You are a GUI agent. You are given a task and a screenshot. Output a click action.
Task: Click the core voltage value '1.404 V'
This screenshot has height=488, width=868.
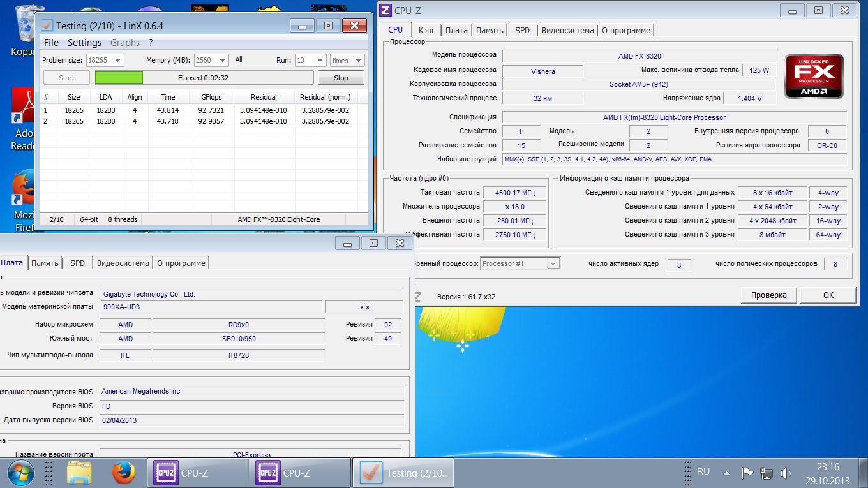750,98
